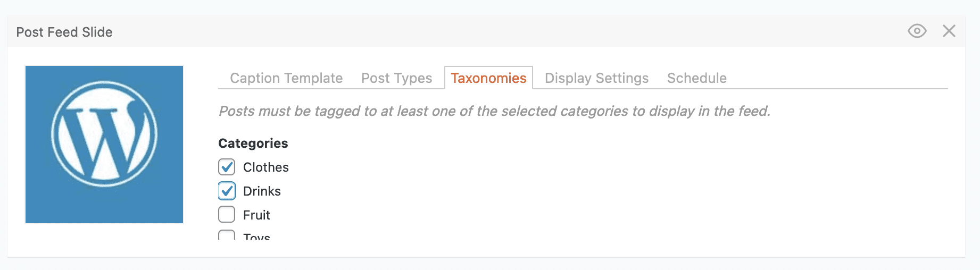This screenshot has width=980, height=270.
Task: Click the italic taxonomy description text
Action: click(x=494, y=111)
